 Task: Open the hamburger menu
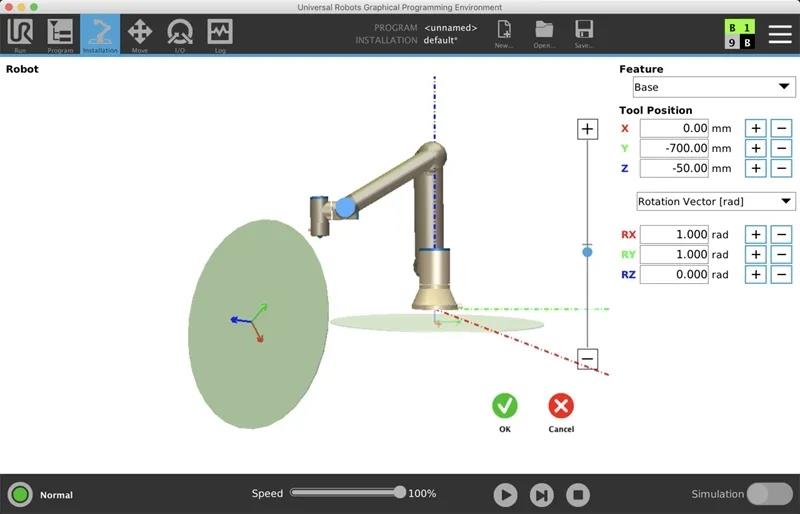[780, 33]
